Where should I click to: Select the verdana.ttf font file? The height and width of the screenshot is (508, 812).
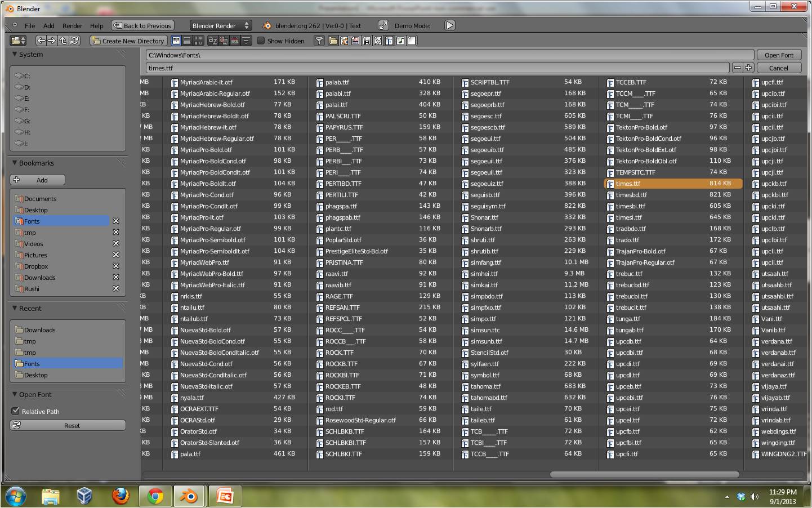pyautogui.click(x=777, y=341)
